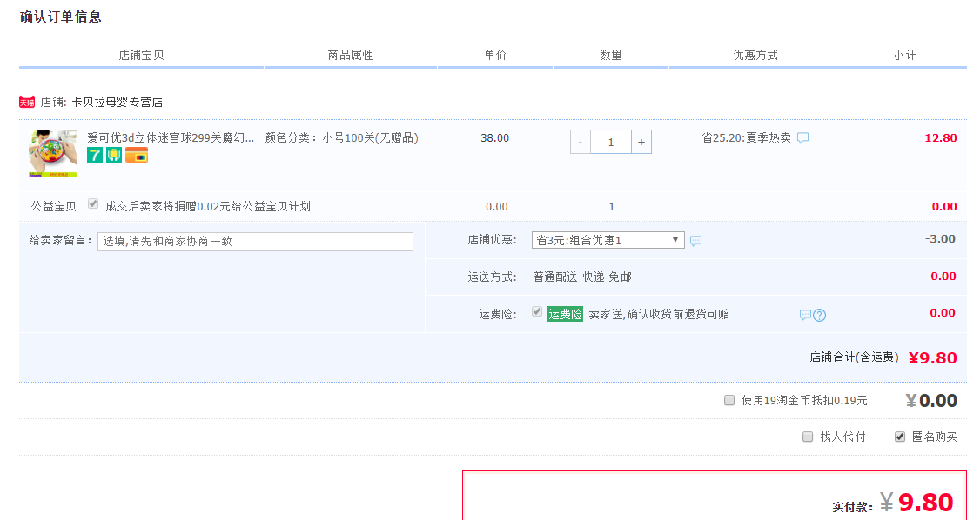Uncheck the 匿名购买 checkbox
Viewport: 980px width, 520px height.
coord(899,437)
